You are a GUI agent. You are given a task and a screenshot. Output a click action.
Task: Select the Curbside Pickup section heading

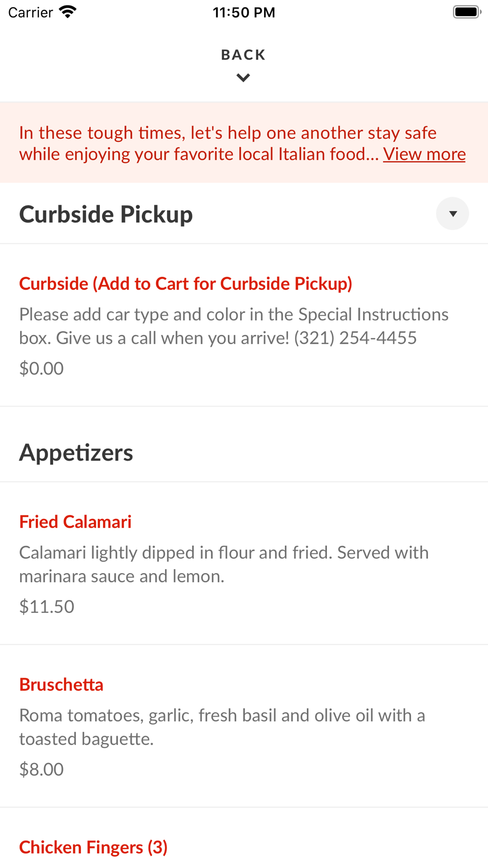[x=106, y=214]
